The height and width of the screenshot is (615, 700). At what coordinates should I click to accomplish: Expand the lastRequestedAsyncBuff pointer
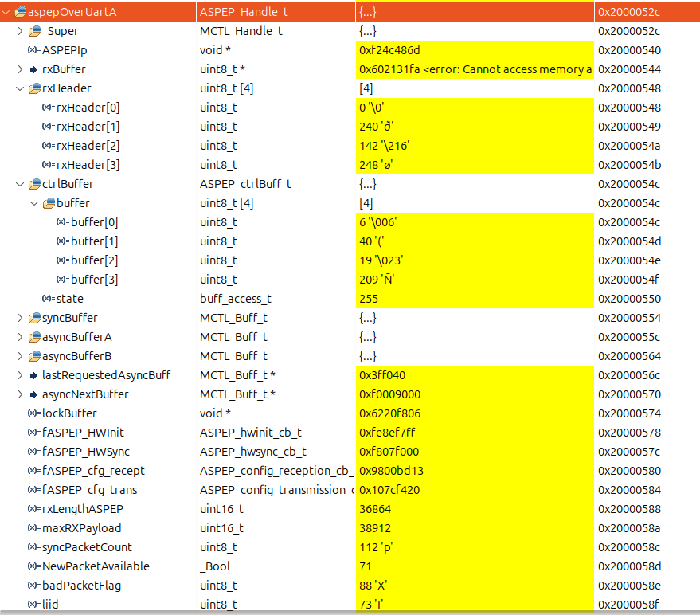click(x=20, y=375)
